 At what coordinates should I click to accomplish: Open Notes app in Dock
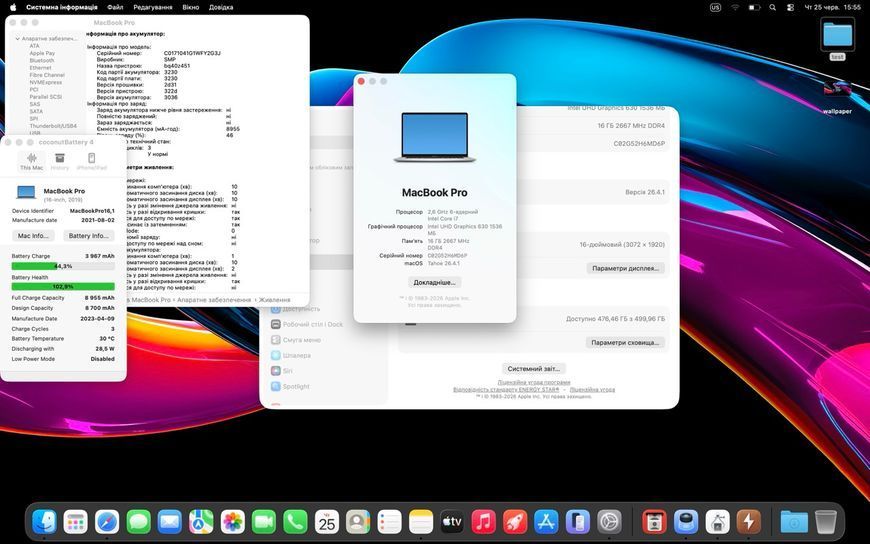421,522
